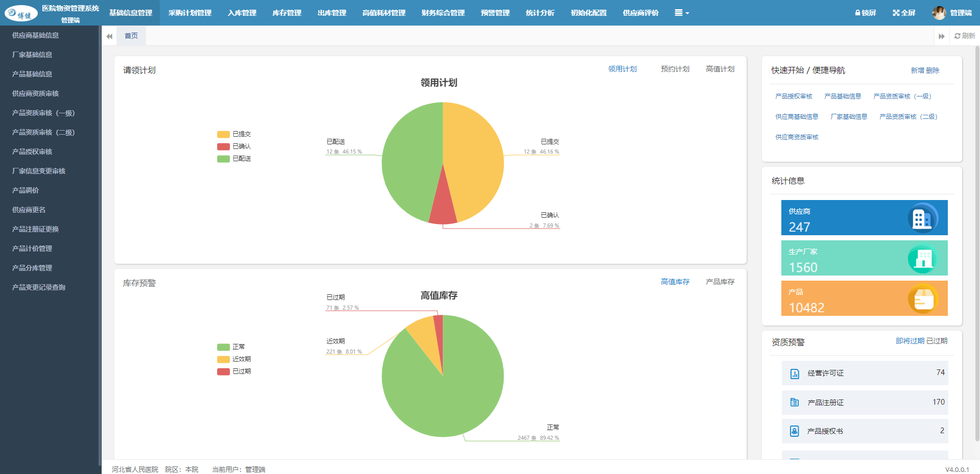
Task: Open 产品基础信息 quick link
Action: (843, 96)
